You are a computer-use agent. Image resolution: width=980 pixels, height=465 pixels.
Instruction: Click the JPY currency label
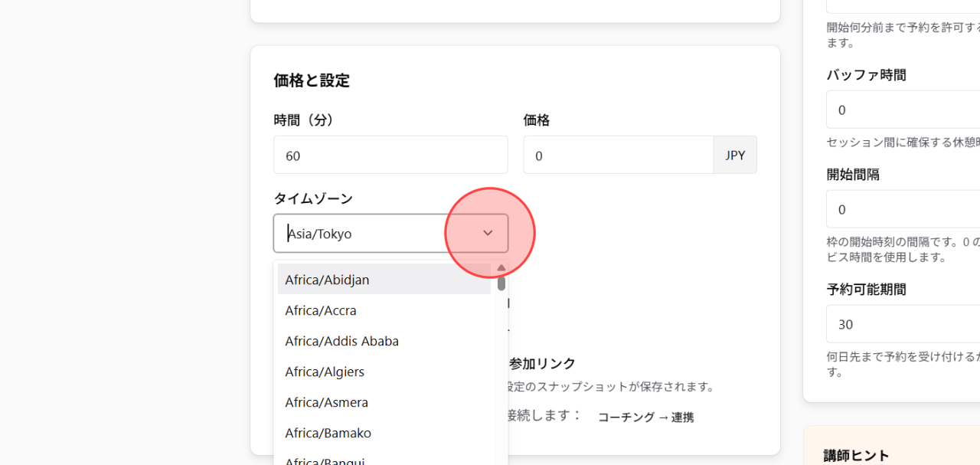(735, 156)
